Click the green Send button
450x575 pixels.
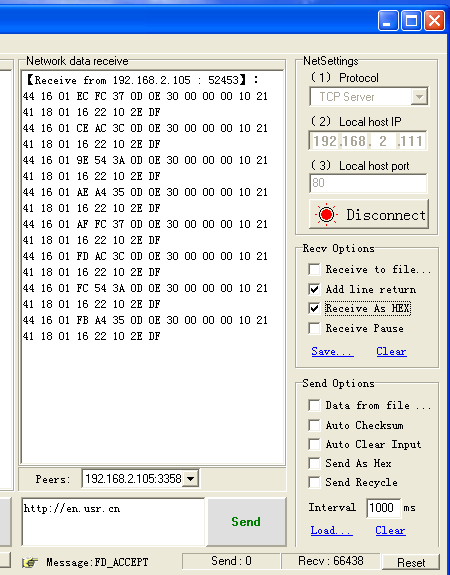246,521
